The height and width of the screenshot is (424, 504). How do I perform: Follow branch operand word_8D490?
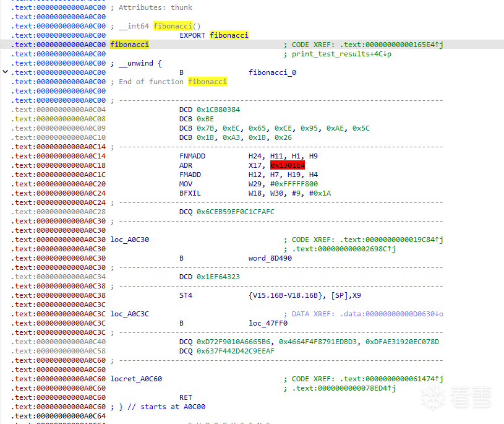(270, 258)
